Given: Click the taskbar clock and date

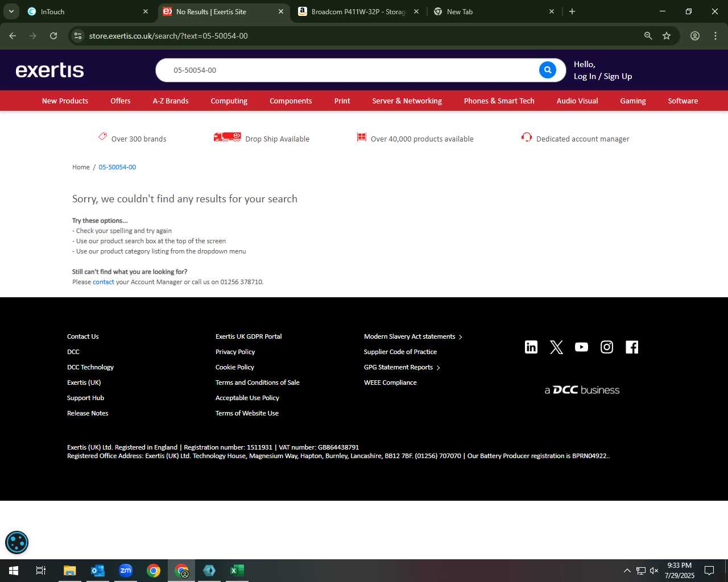Looking at the screenshot, I should (x=680, y=571).
